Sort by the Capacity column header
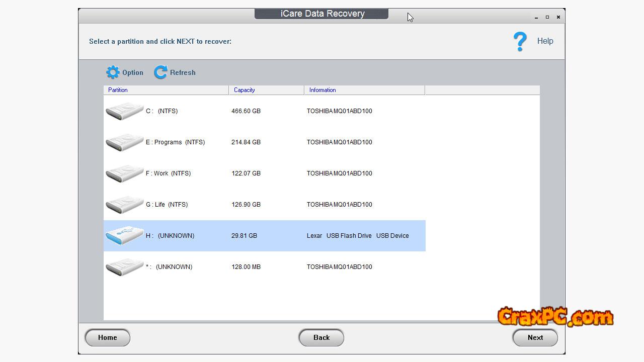This screenshot has width=644, height=362. (266, 90)
